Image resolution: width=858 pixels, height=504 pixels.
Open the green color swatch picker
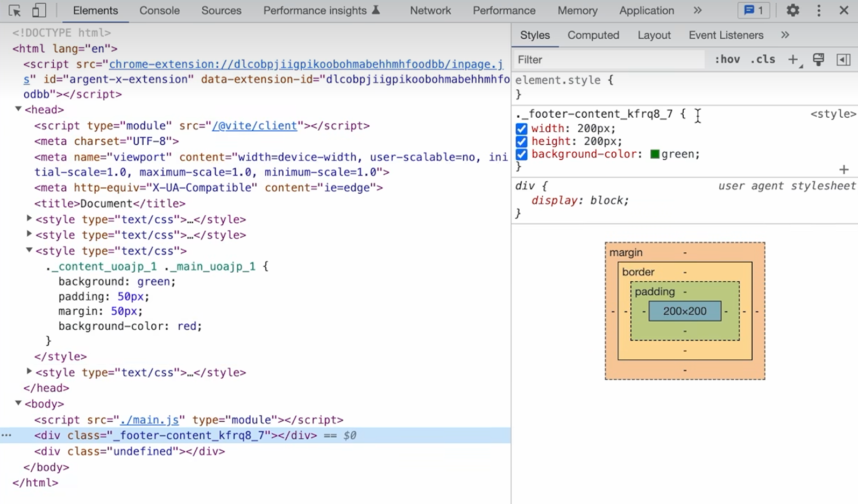click(x=655, y=154)
